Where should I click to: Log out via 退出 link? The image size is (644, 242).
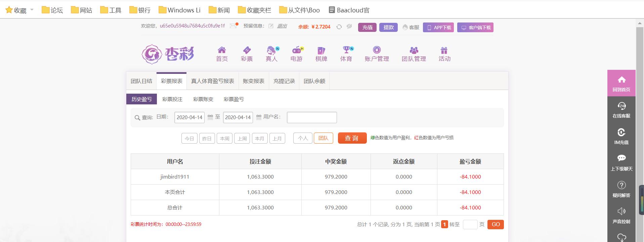coord(282,26)
